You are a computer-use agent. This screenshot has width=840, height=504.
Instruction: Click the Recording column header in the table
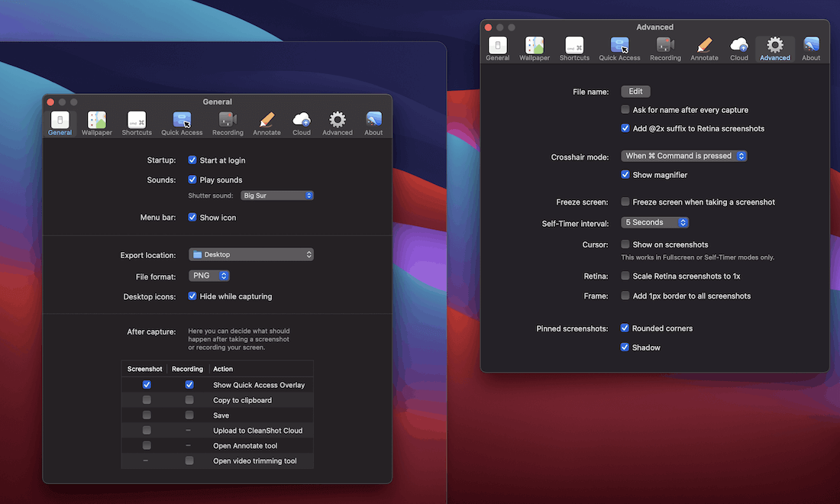pos(187,369)
